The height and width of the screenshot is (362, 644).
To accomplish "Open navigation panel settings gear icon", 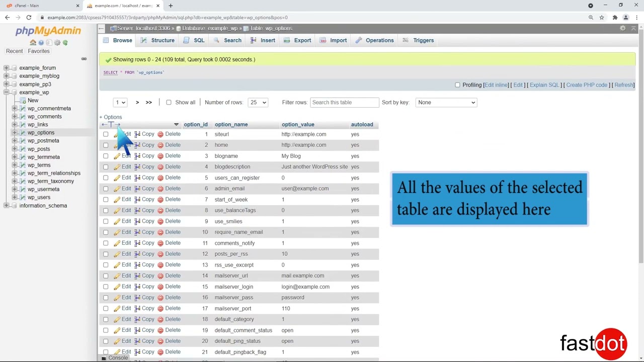I will click(x=57, y=43).
